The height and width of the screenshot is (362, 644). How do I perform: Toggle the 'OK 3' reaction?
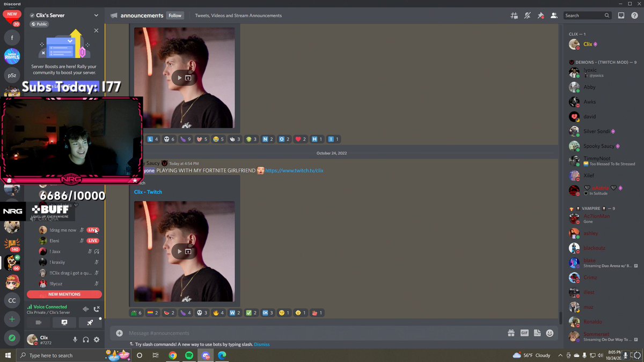pos(268,313)
